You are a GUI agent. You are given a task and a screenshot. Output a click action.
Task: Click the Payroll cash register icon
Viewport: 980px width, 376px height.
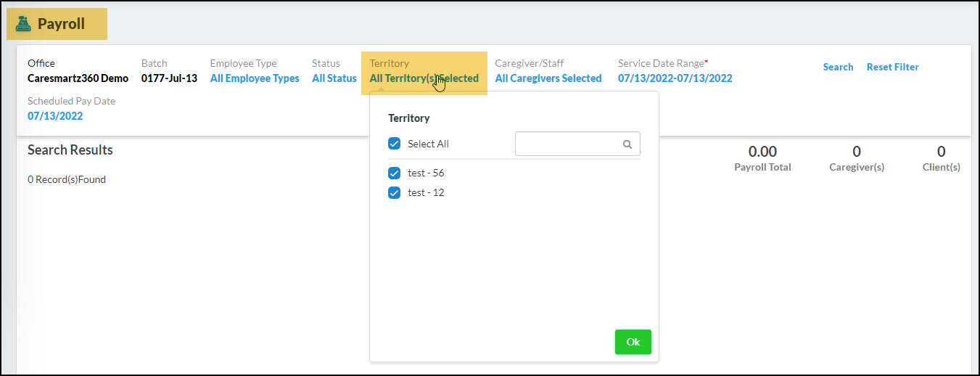[x=24, y=24]
